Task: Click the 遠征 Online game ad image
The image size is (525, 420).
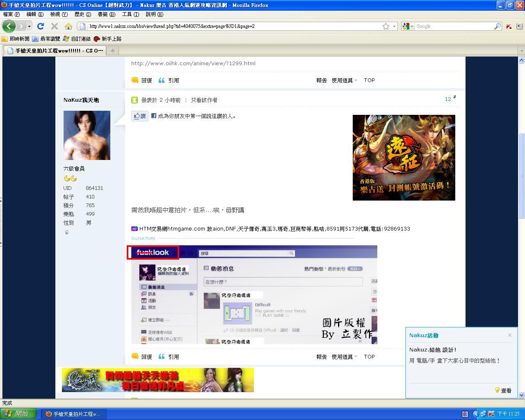Action: (404, 157)
